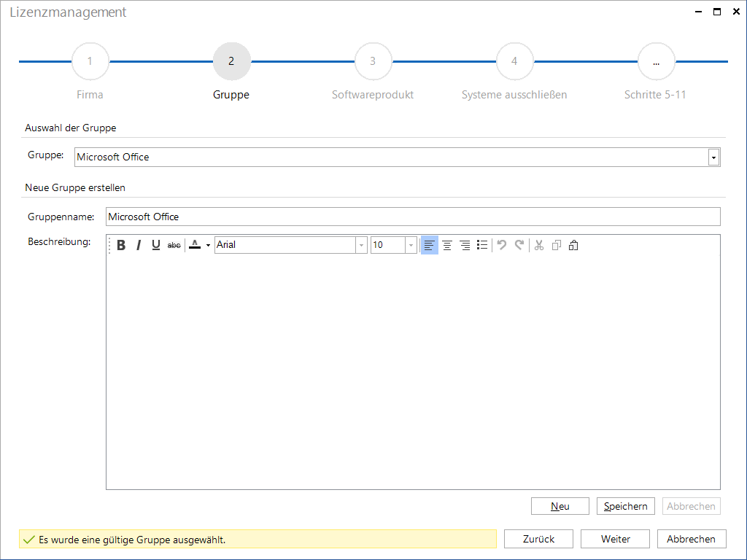The width and height of the screenshot is (747, 560).
Task: Go back with Zurück
Action: 538,539
